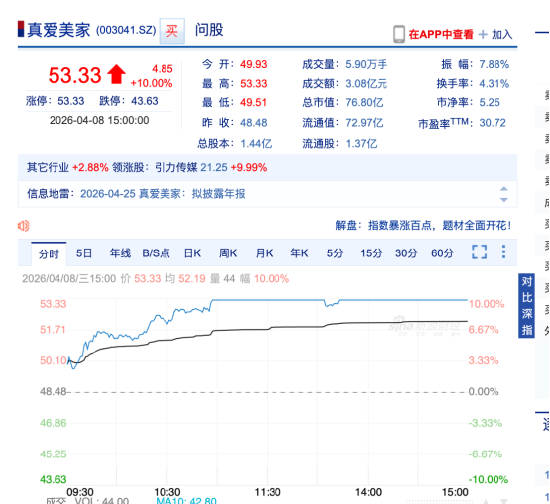Click the 6.67% right axis label
Screen dimensions: 550x504
[x=483, y=330]
